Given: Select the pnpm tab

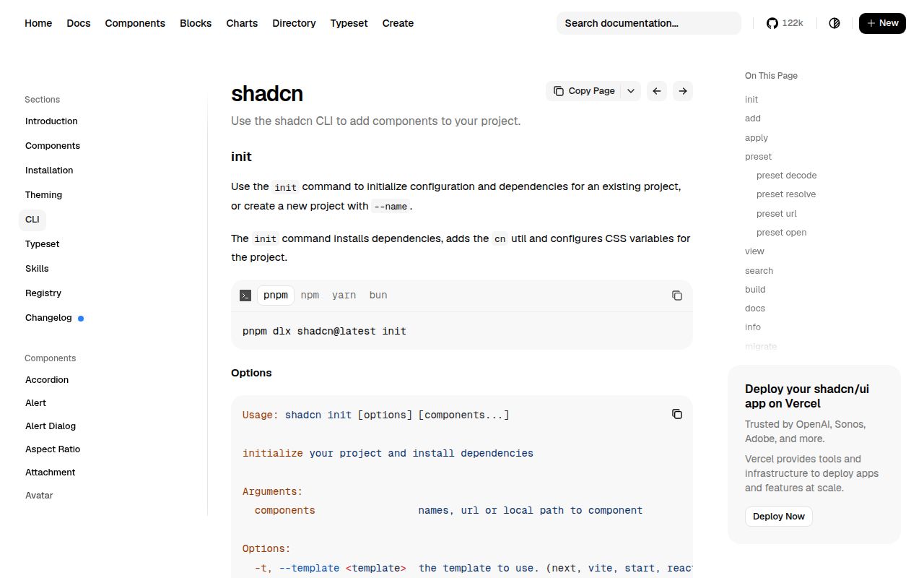Looking at the screenshot, I should (276, 296).
